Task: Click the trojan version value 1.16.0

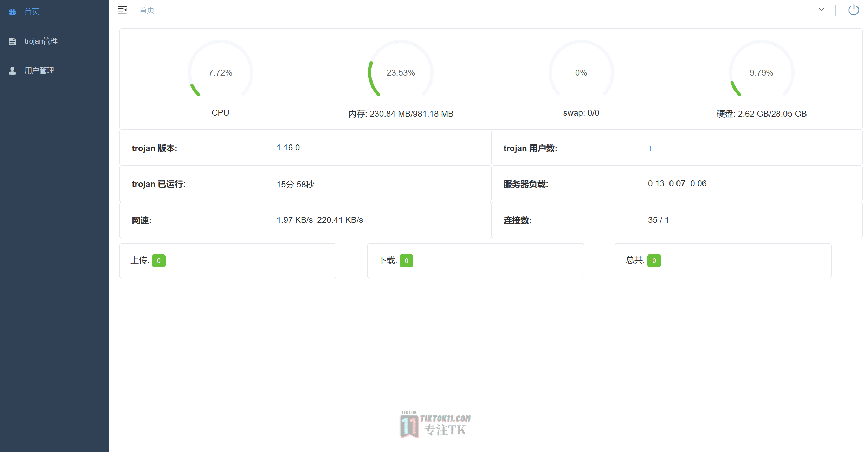Action: pyautogui.click(x=288, y=148)
